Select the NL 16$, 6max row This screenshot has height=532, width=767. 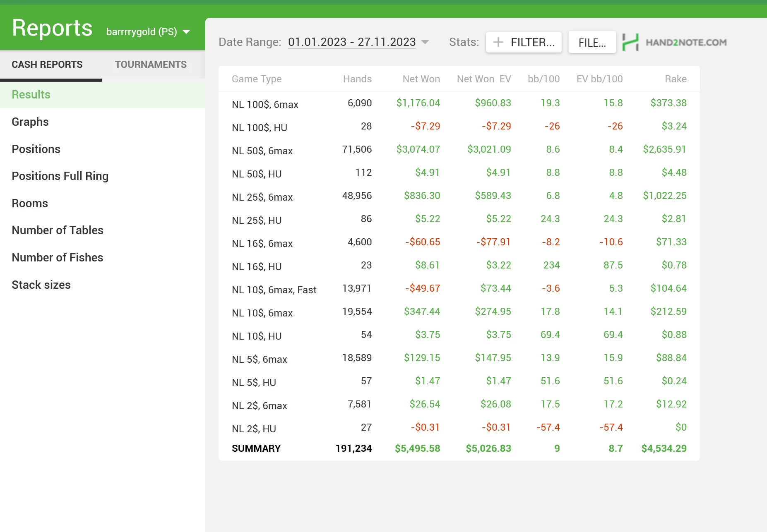pyautogui.click(x=459, y=242)
